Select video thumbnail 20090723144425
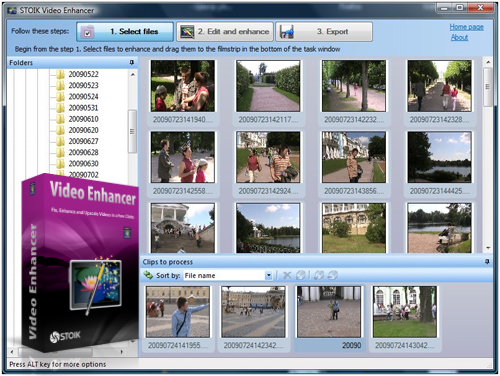Image resolution: width=500 pixels, height=376 pixels. [439, 157]
